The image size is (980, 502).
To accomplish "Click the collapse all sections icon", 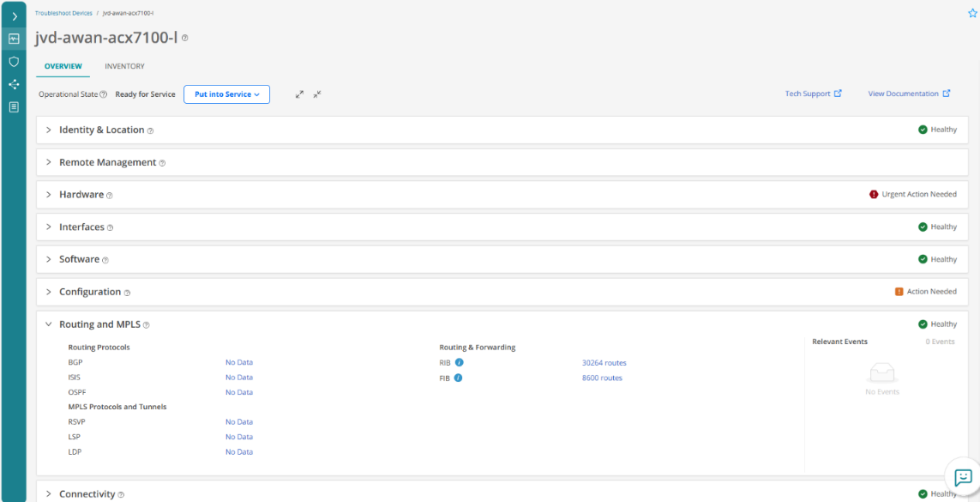I will point(317,94).
